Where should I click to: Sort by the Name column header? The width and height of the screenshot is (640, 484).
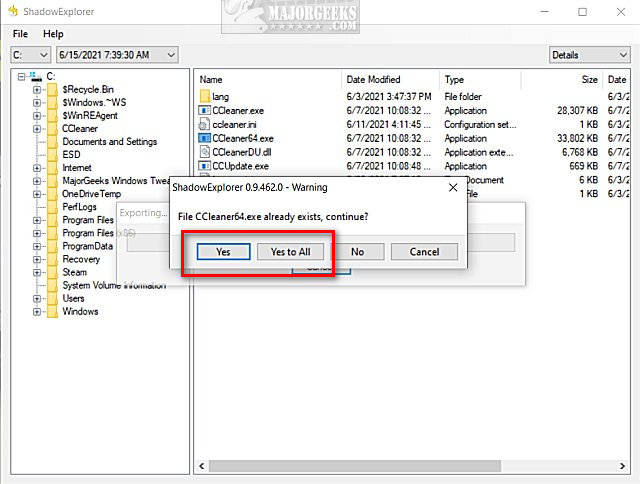pos(269,80)
